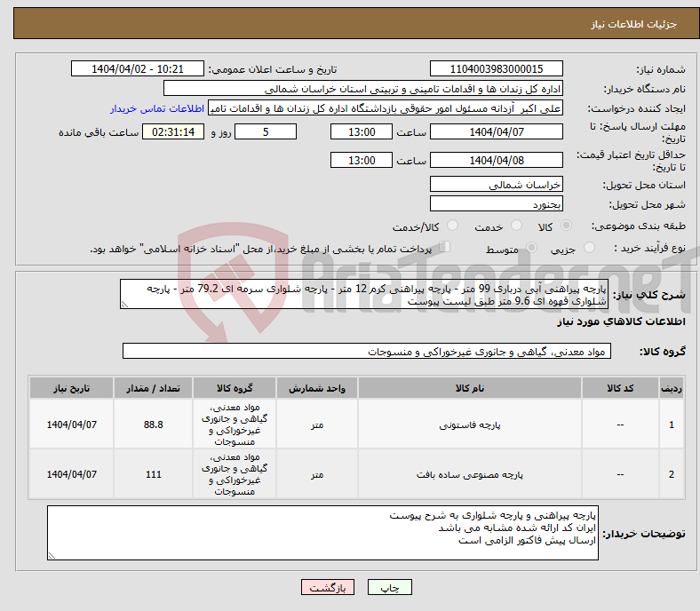The width and height of the screenshot is (700, 611).
Task: Click the goods group cell in row 2
Action: click(235, 474)
